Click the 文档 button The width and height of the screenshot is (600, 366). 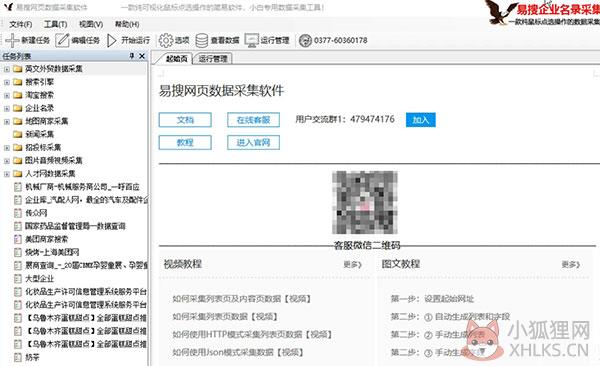point(185,120)
